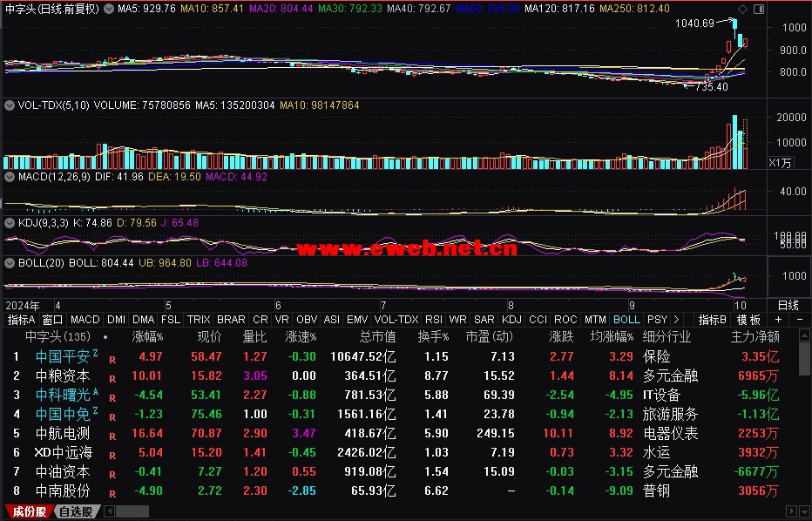
Task: Switch indicator to DMI tab
Action: pyautogui.click(x=116, y=320)
